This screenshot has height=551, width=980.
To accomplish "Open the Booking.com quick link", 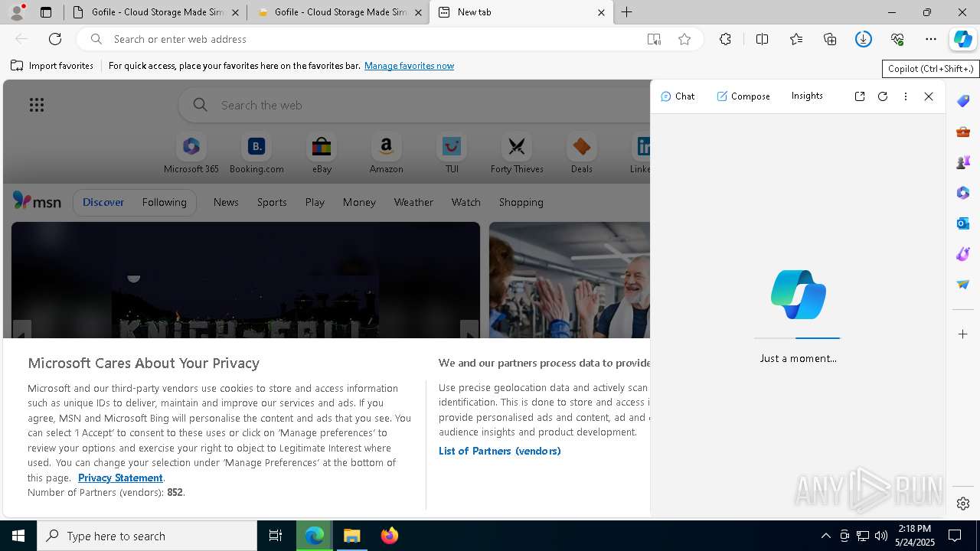I will tap(256, 154).
